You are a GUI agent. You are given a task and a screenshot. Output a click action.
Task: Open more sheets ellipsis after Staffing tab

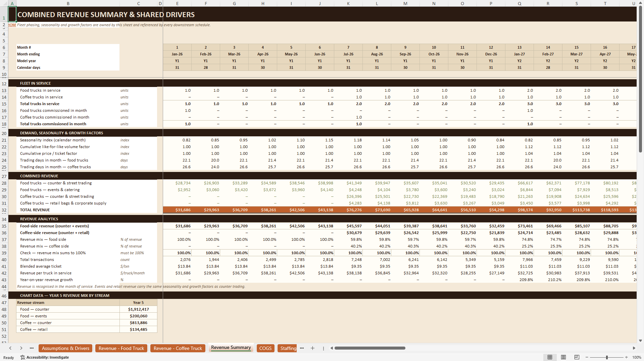coord(302,348)
